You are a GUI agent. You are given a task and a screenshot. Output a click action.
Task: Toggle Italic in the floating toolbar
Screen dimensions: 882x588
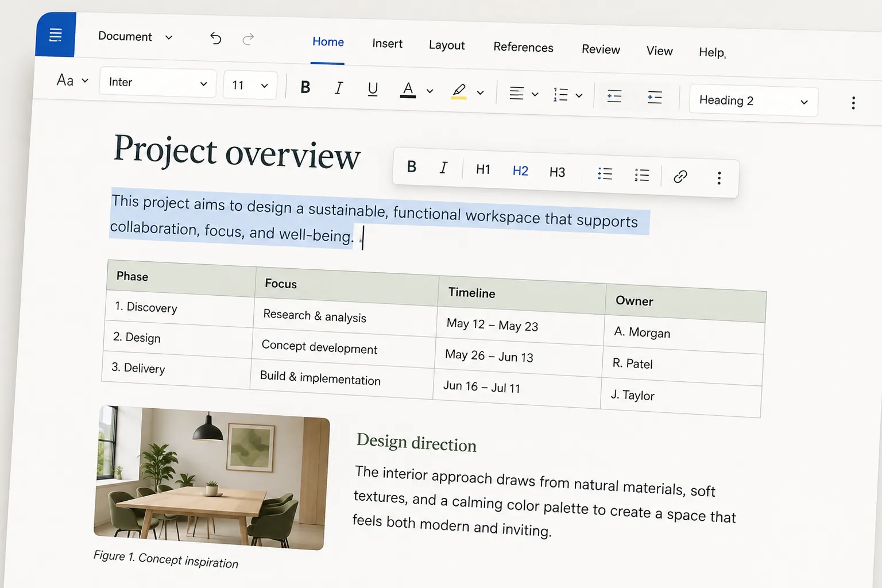click(x=443, y=168)
